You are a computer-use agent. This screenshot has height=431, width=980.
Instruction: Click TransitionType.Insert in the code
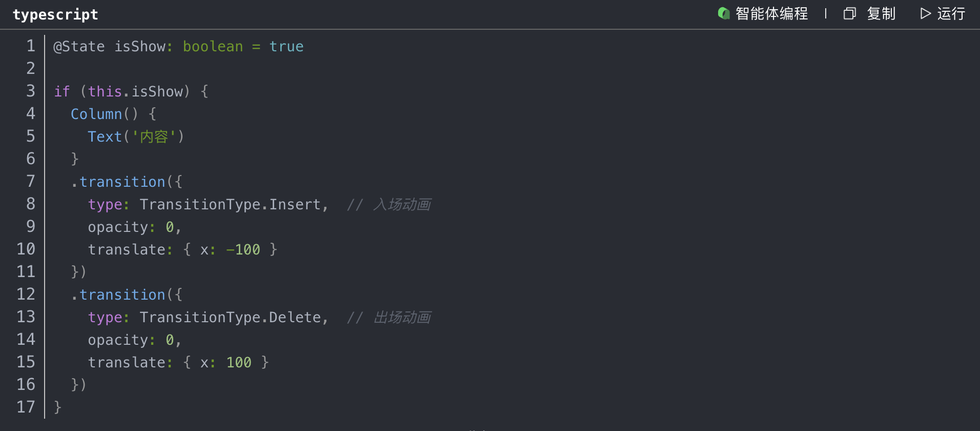230,204
